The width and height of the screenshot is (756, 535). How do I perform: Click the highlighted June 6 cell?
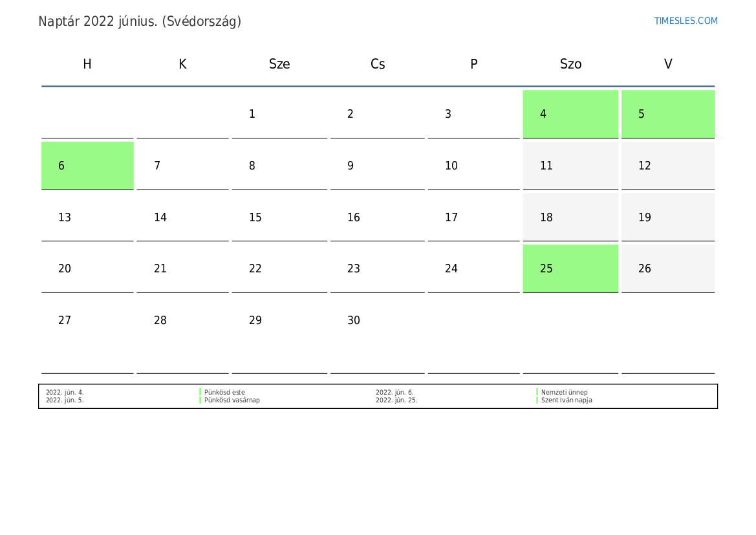87,166
